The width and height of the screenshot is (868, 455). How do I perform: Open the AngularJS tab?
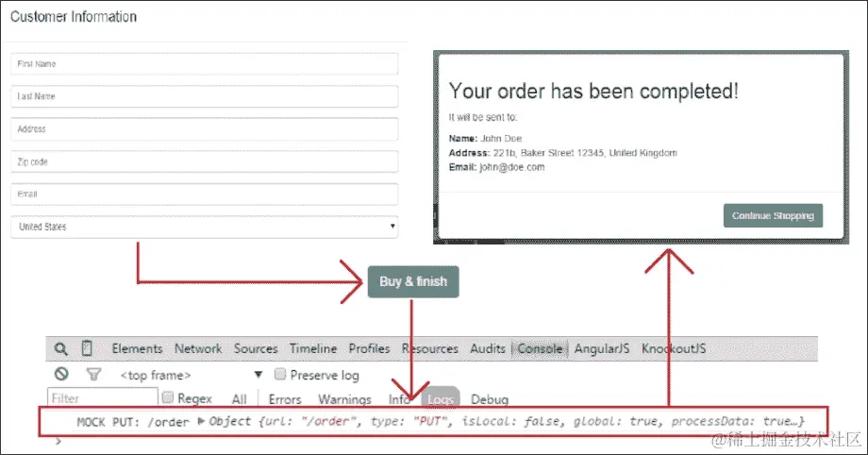click(x=602, y=348)
